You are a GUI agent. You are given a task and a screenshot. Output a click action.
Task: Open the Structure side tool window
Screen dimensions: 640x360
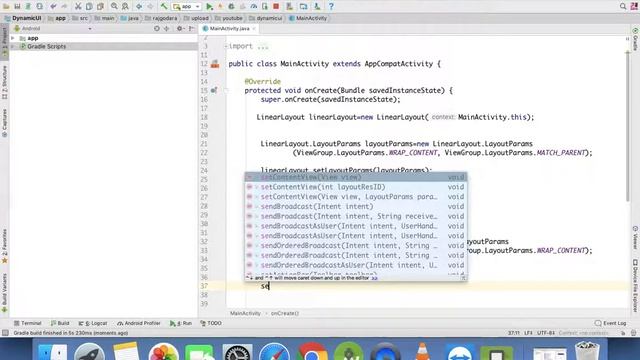tap(4, 82)
